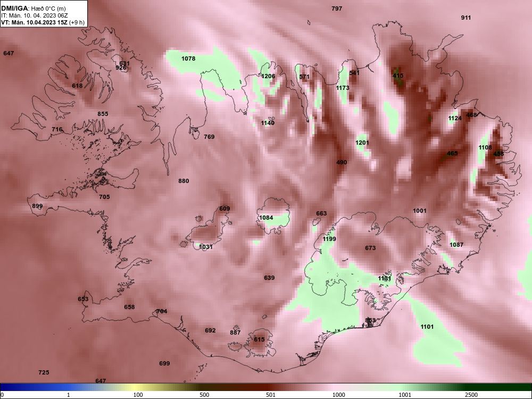Click the map value 797
The height and width of the screenshot is (399, 532).
pyautogui.click(x=337, y=9)
